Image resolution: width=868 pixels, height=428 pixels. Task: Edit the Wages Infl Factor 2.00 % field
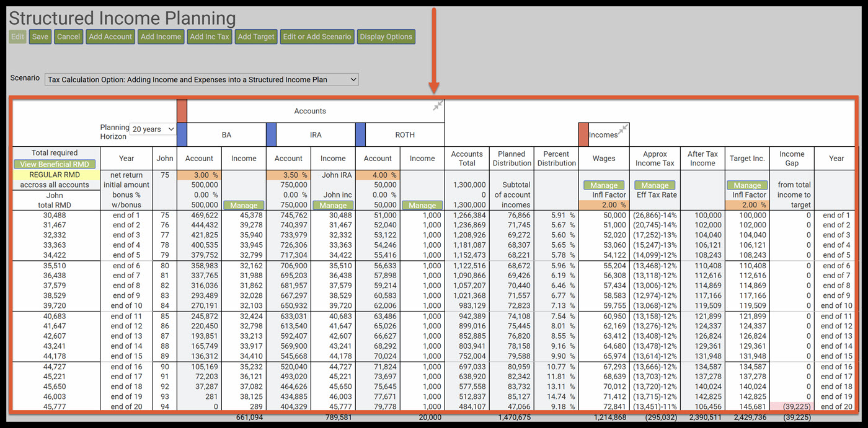pyautogui.click(x=604, y=205)
